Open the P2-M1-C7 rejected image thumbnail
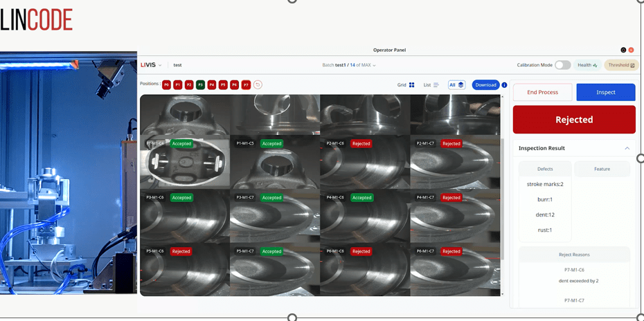Viewport: 644px width, 321px height. click(454, 163)
